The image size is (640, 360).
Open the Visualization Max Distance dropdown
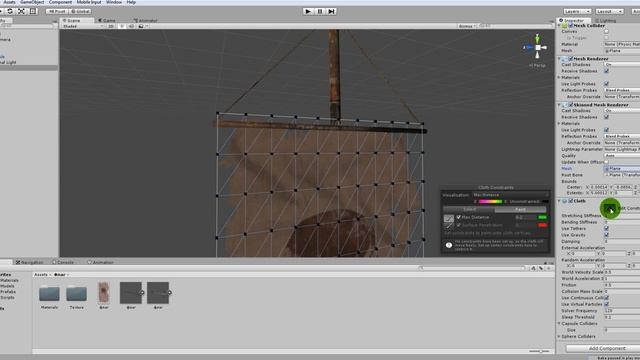point(511,195)
